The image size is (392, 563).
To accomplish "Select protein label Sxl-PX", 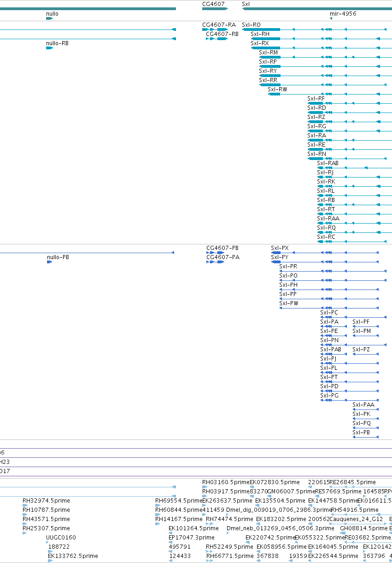I will click(x=280, y=248).
